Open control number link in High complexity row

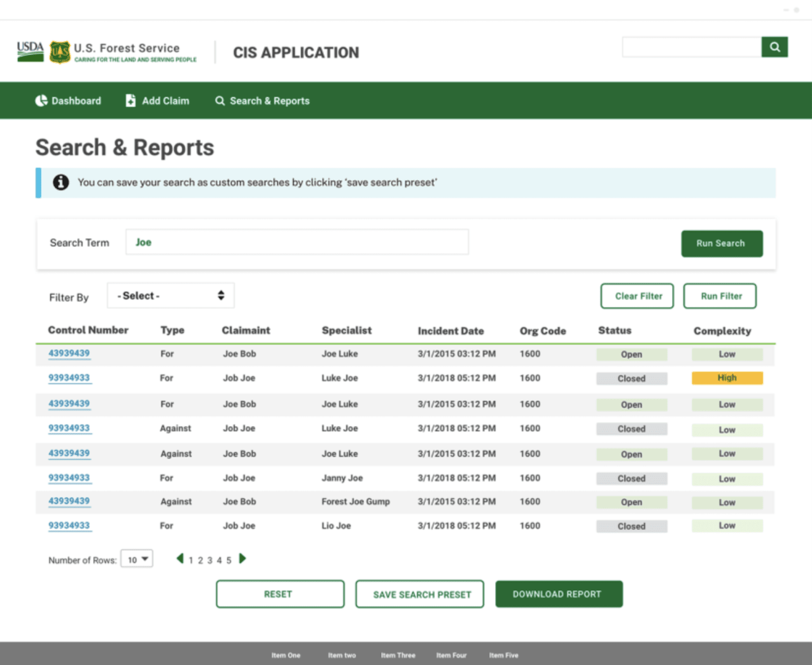pyautogui.click(x=69, y=378)
